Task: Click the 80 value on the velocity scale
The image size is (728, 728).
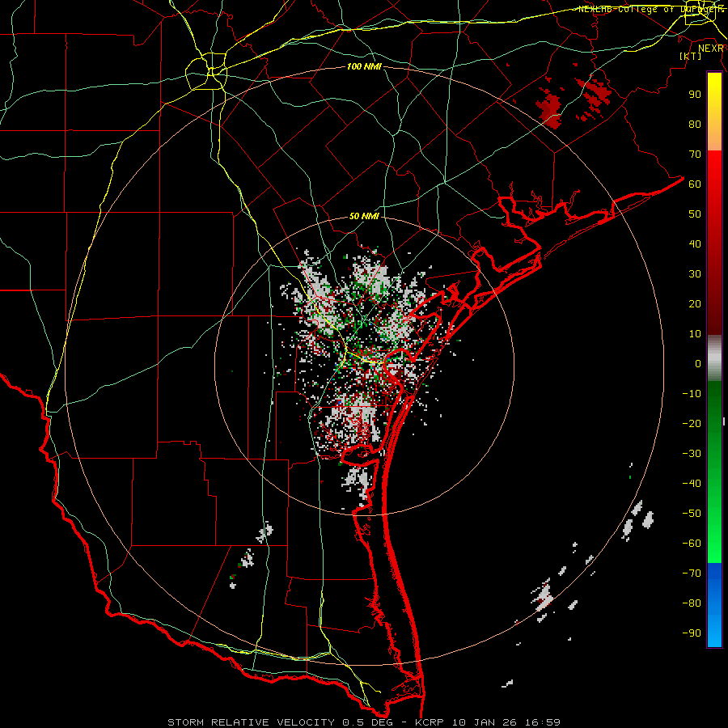Action: pos(695,124)
